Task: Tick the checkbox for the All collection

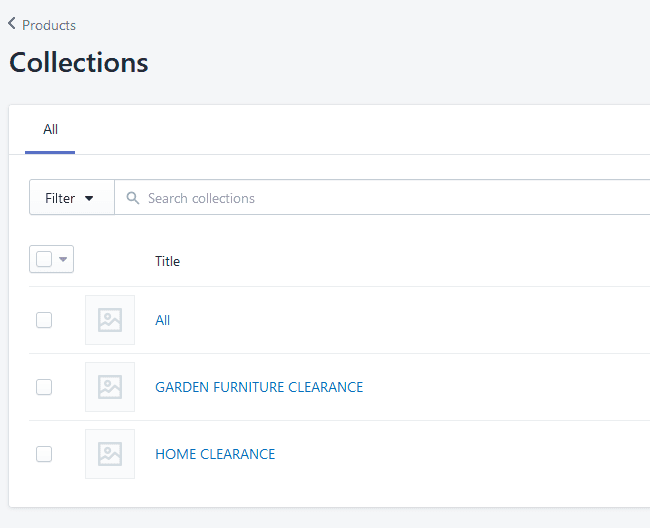Action: [x=44, y=320]
